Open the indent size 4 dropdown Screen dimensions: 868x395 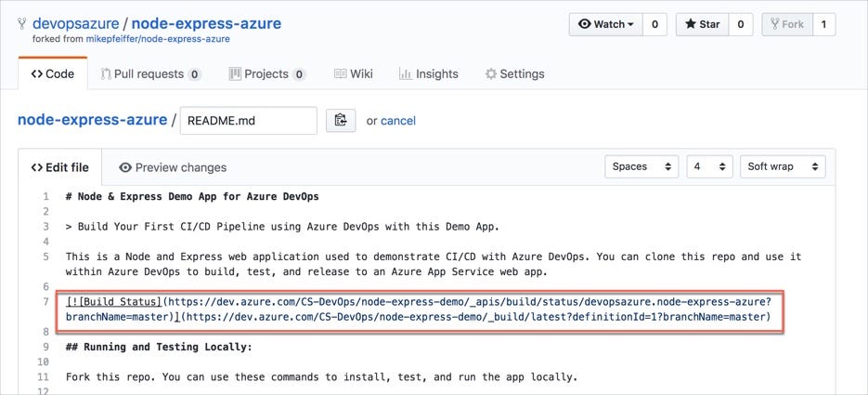[x=709, y=166]
